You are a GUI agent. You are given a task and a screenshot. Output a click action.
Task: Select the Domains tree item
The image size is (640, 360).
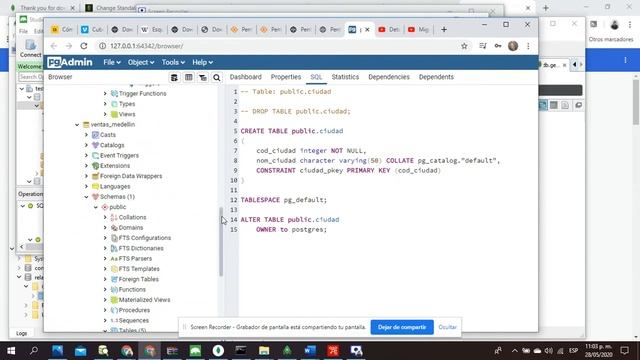131,228
